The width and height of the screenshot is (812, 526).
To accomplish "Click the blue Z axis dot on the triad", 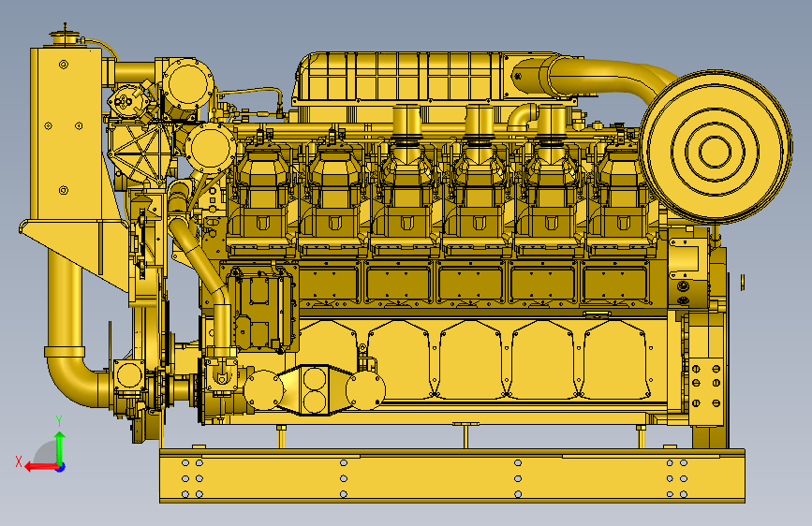I will coord(61,467).
